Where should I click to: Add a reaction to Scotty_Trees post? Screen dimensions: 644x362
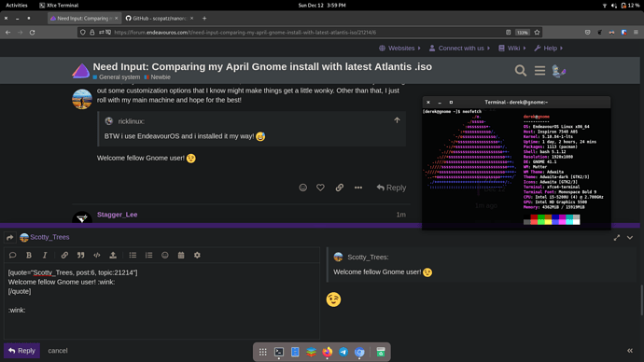pyautogui.click(x=302, y=188)
